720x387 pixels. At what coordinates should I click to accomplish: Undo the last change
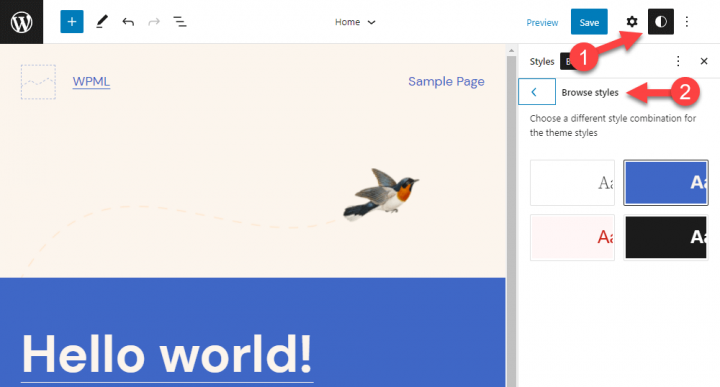pyautogui.click(x=128, y=22)
